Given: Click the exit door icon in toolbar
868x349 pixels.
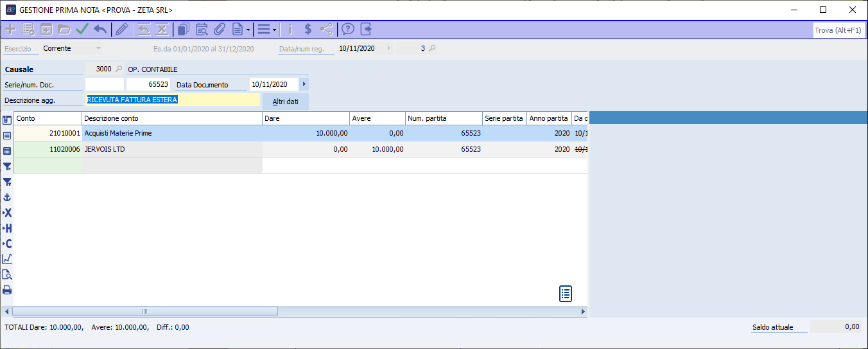Looking at the screenshot, I should [366, 29].
